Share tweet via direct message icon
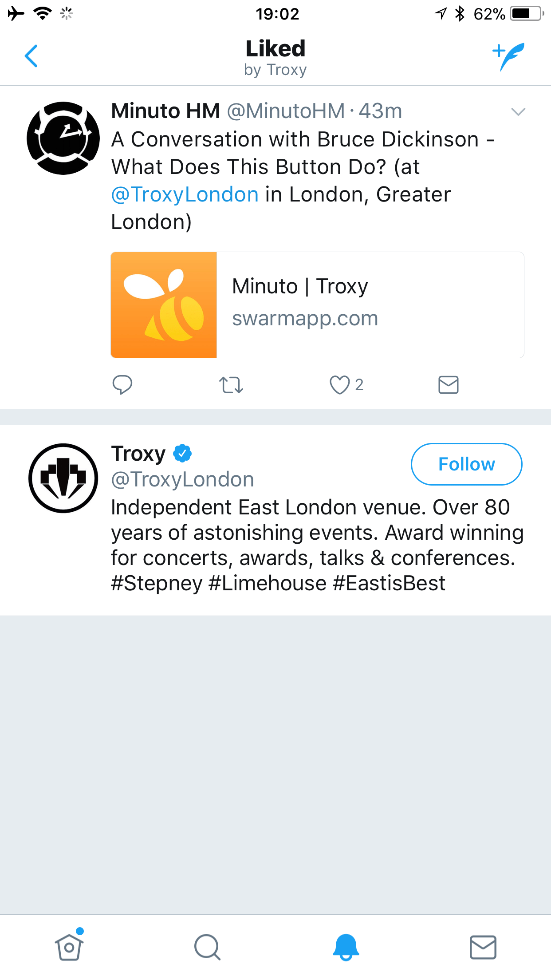The height and width of the screenshot is (980, 551). (449, 385)
